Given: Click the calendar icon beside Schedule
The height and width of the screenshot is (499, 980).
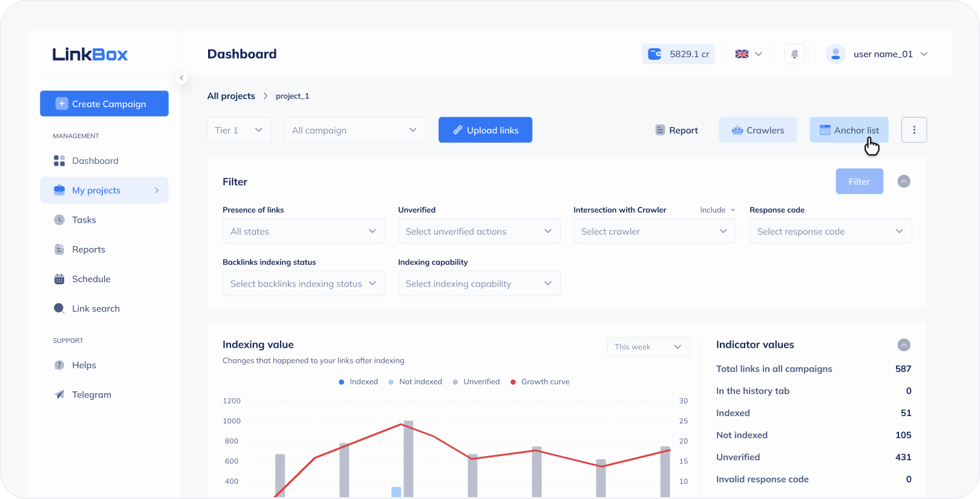Looking at the screenshot, I should pyautogui.click(x=59, y=279).
